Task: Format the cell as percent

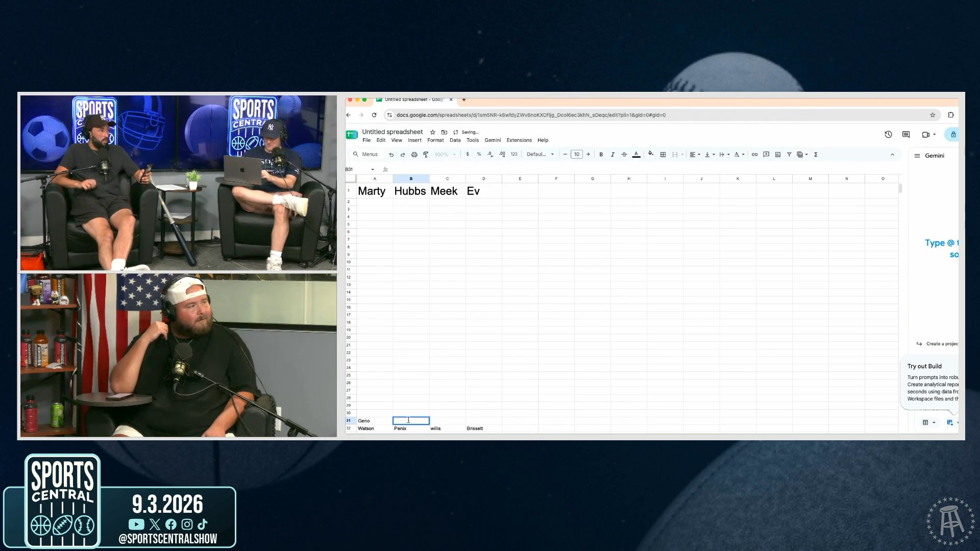Action: click(479, 155)
